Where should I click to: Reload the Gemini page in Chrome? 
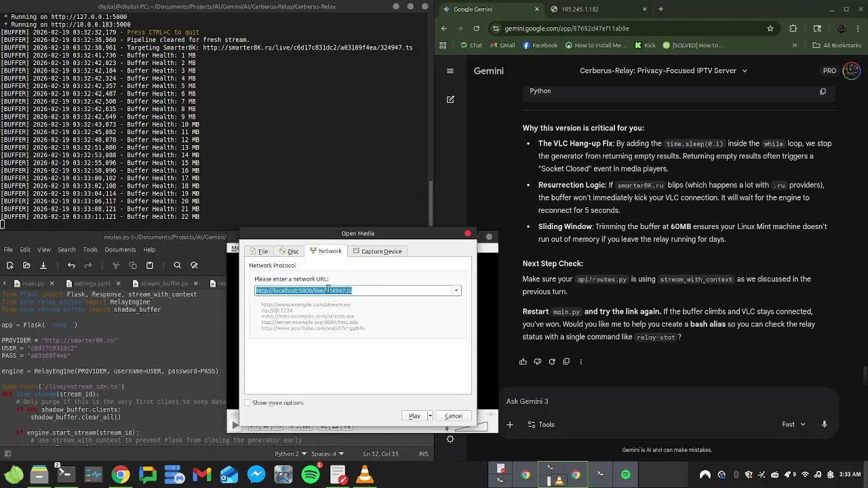(x=476, y=28)
